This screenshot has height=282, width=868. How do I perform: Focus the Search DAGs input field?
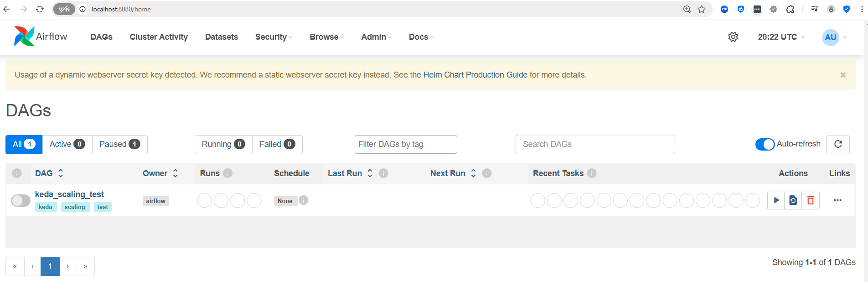pyautogui.click(x=595, y=144)
